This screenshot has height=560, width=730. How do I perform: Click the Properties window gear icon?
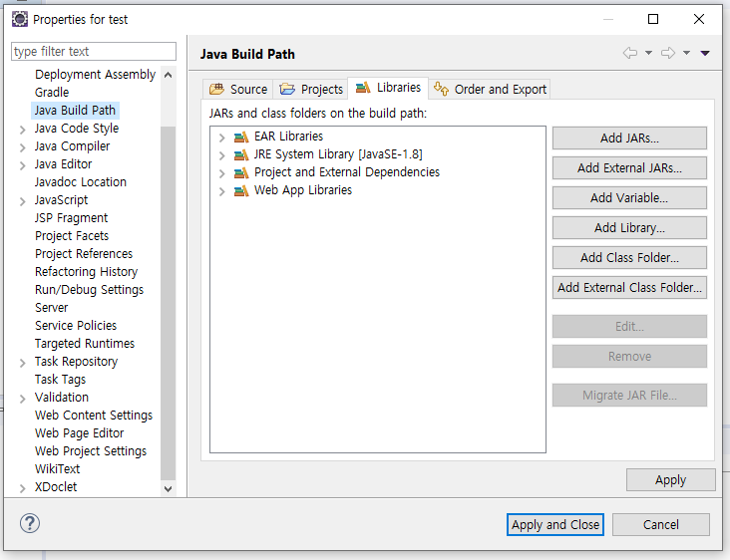20,19
